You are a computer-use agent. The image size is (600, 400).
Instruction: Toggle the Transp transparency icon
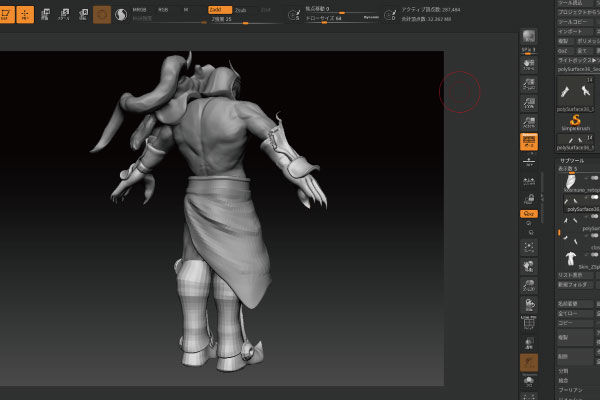529,343
